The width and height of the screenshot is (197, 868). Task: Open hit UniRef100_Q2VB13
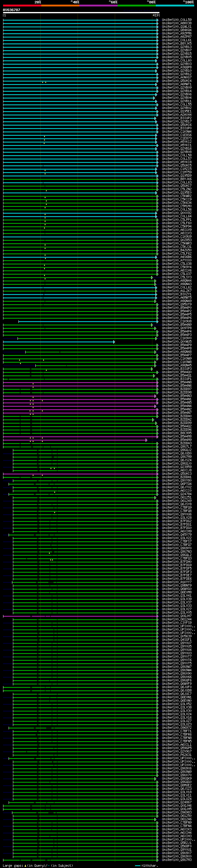point(176,47)
